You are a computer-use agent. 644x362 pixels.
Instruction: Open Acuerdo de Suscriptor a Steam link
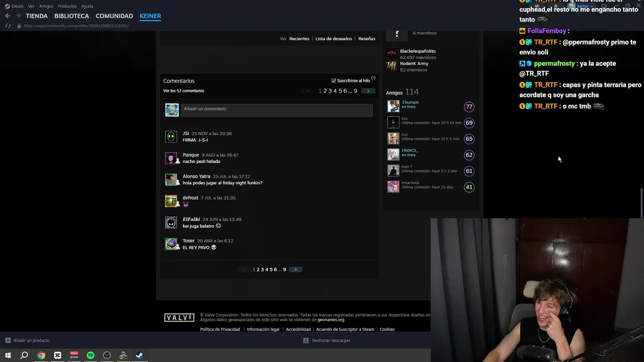pyautogui.click(x=345, y=329)
